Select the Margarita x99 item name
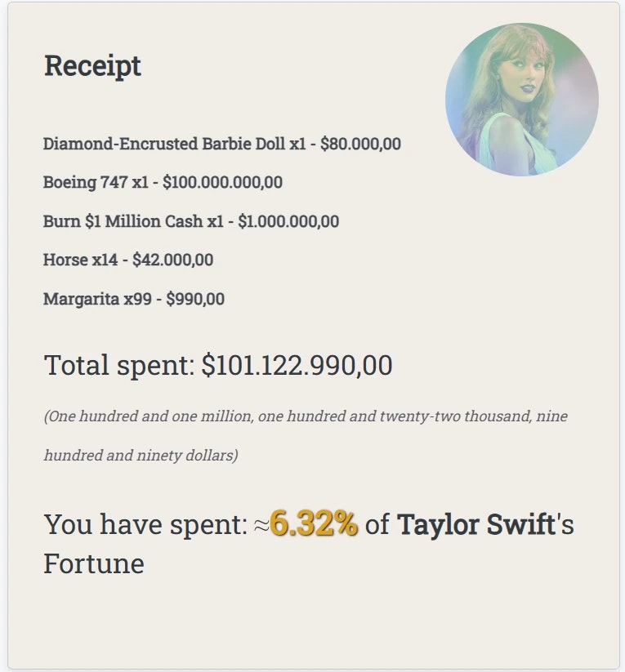625x672 pixels. click(97, 299)
